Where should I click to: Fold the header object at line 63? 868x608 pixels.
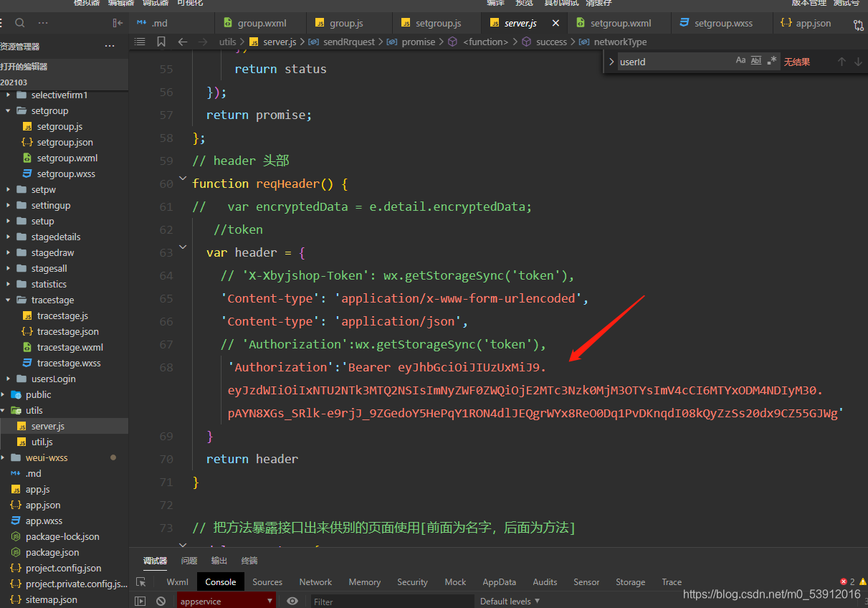click(x=182, y=248)
